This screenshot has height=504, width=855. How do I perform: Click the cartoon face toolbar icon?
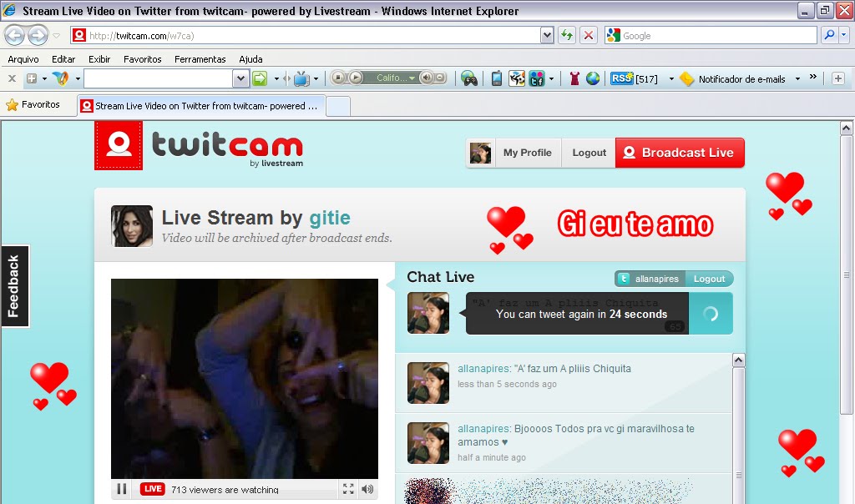pyautogui.click(x=516, y=78)
